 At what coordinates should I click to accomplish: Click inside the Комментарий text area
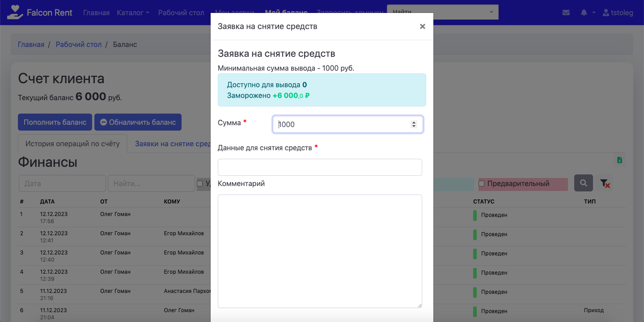(320, 251)
